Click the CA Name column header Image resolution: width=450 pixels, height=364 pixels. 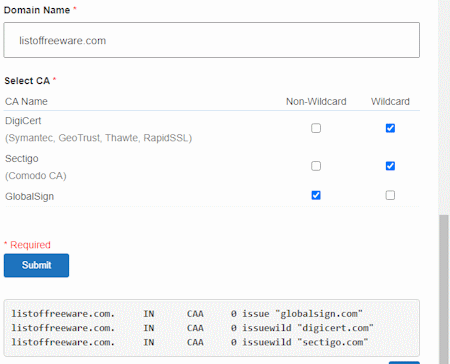(x=26, y=101)
